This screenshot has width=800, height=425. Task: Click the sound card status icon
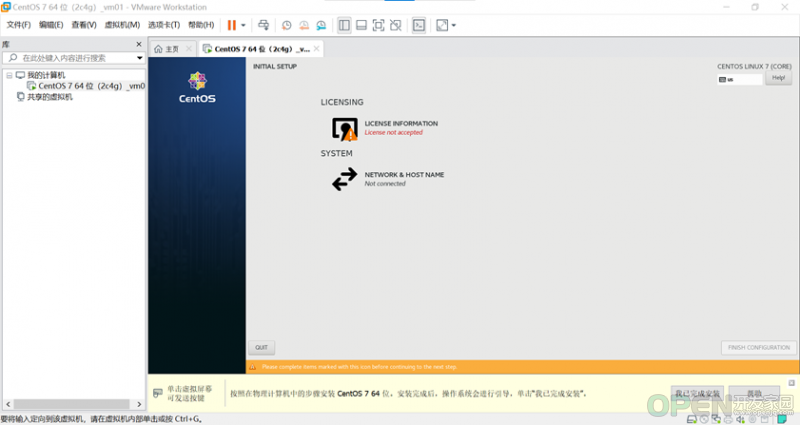click(740, 419)
